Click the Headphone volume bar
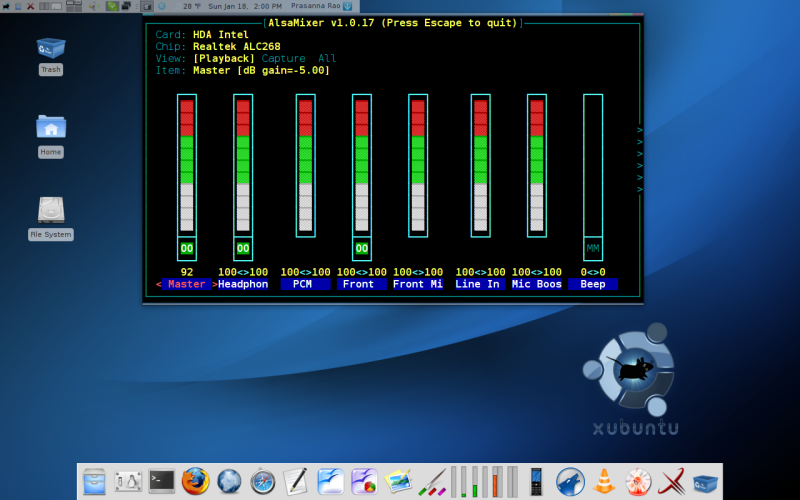800x500 pixels. tap(243, 165)
